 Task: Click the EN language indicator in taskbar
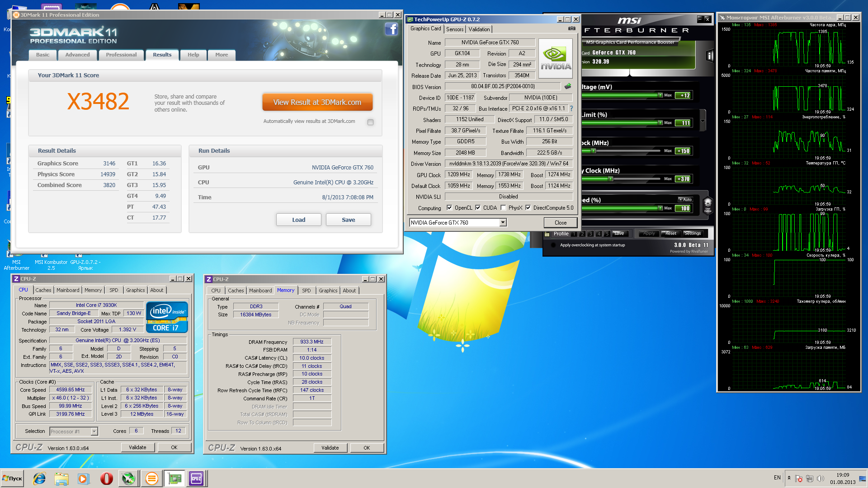(x=777, y=478)
